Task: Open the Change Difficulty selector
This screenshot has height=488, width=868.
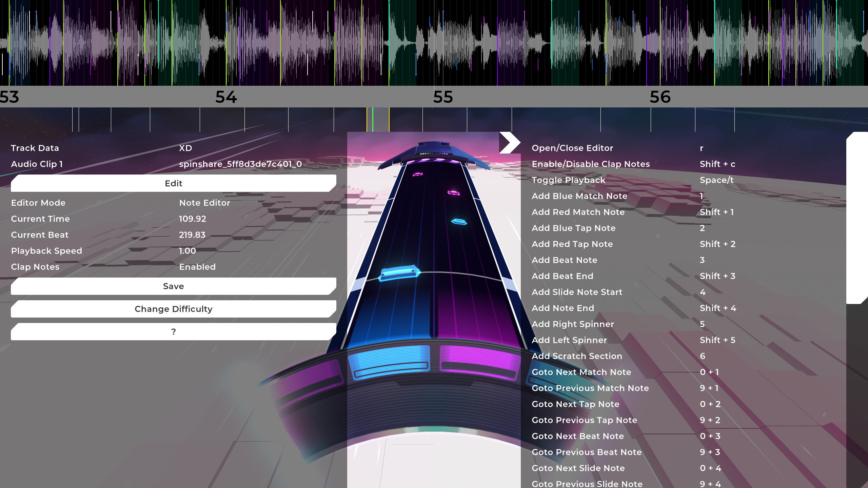Action: [174, 309]
